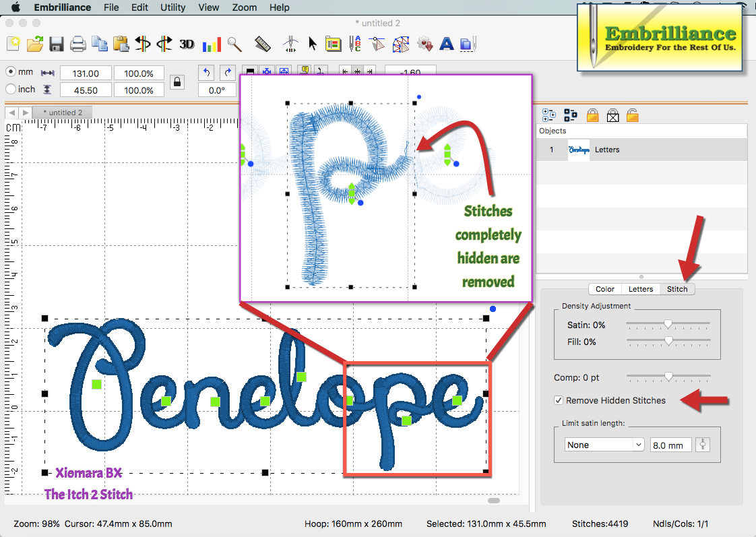Click the height field showing 45.50
Screen dimensions: 756x537
pyautogui.click(x=86, y=90)
